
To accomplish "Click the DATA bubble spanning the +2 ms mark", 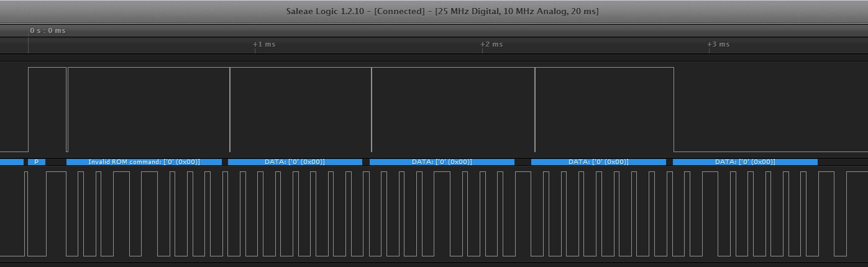I will 442,161.
